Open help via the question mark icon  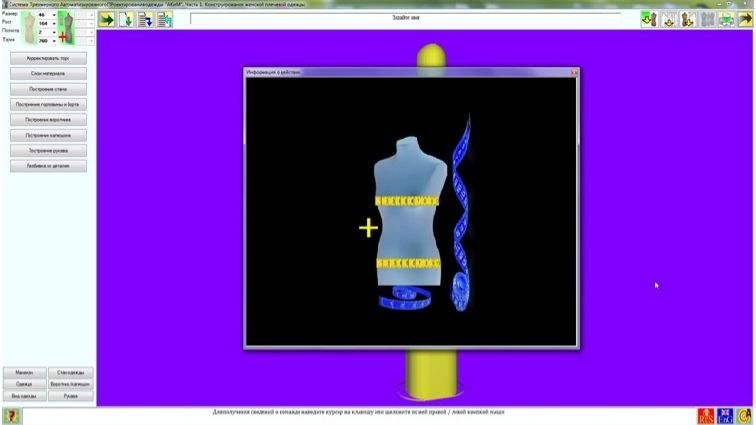pyautogui.click(x=11, y=415)
